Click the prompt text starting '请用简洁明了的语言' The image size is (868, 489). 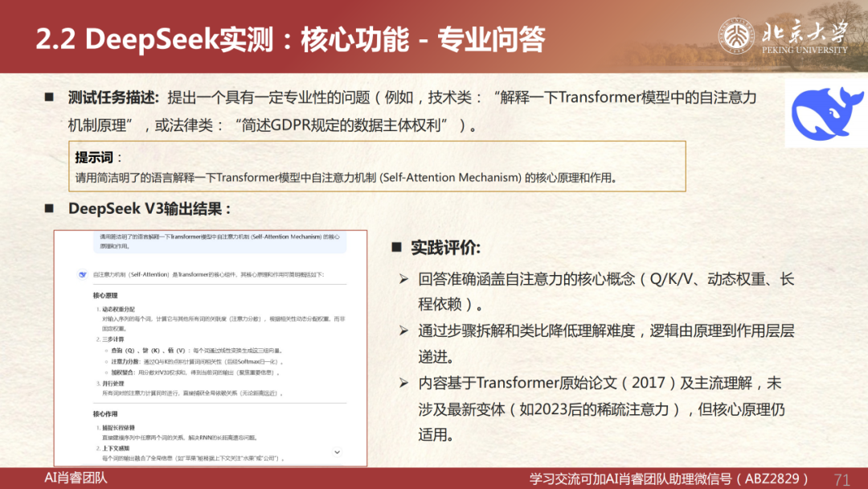[x=346, y=178]
